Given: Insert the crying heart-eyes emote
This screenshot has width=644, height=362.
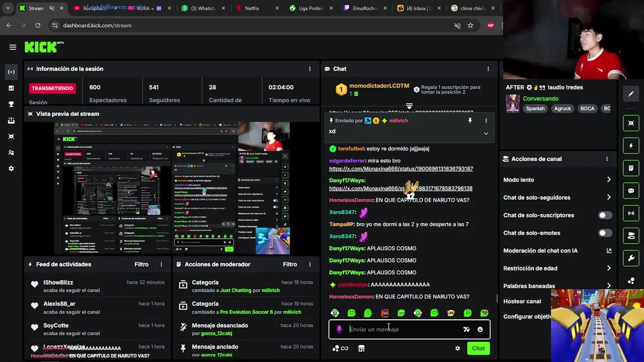Looking at the screenshot, I should click(484, 313).
